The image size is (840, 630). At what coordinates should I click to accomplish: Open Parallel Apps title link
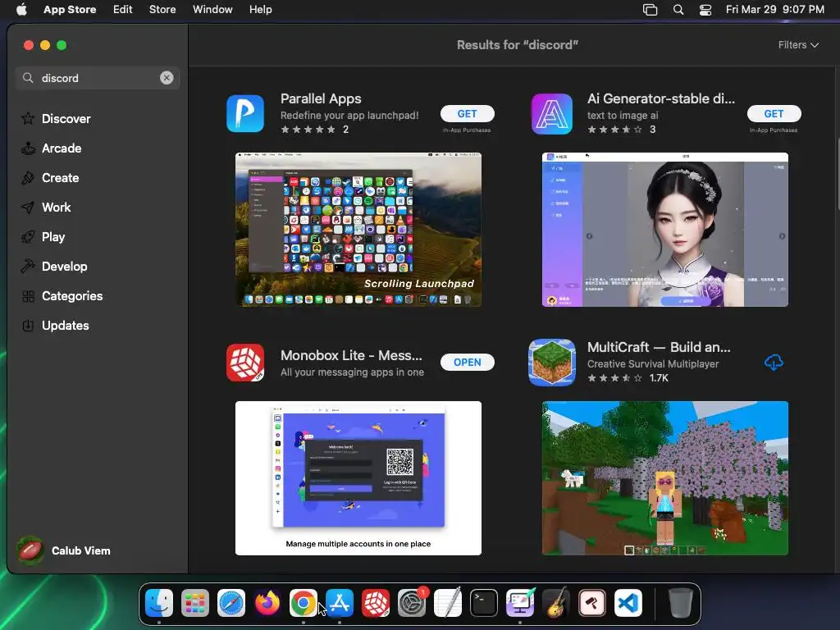pos(321,98)
